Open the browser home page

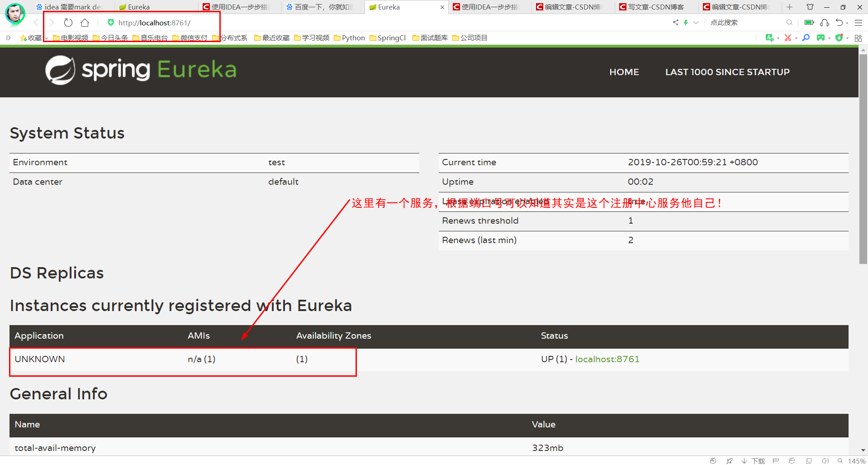pyautogui.click(x=85, y=23)
